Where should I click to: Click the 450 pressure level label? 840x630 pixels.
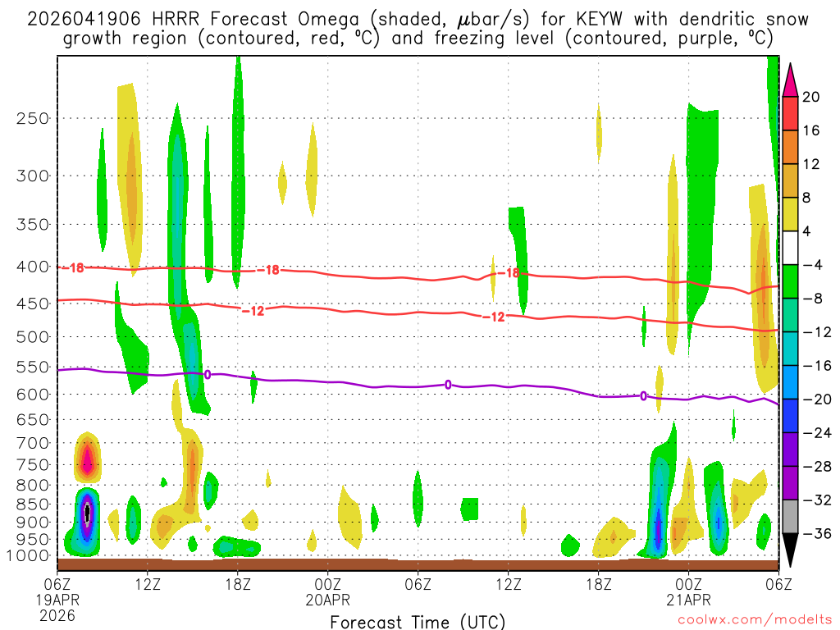coord(33,304)
